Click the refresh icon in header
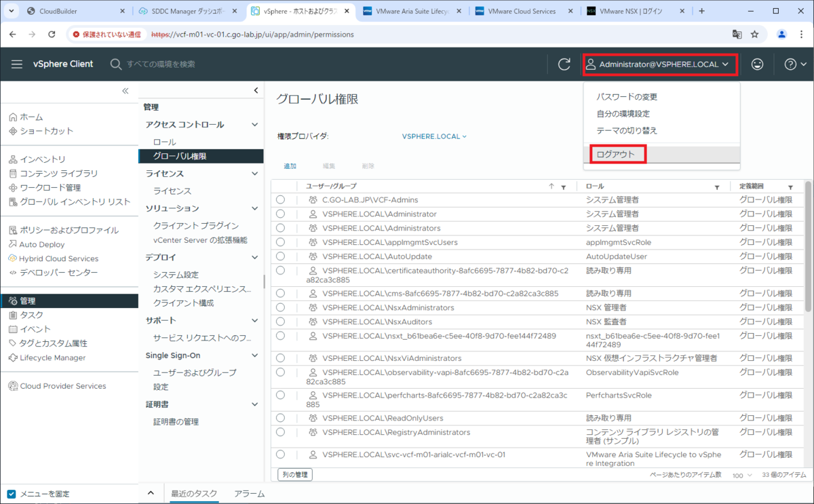 tap(564, 64)
